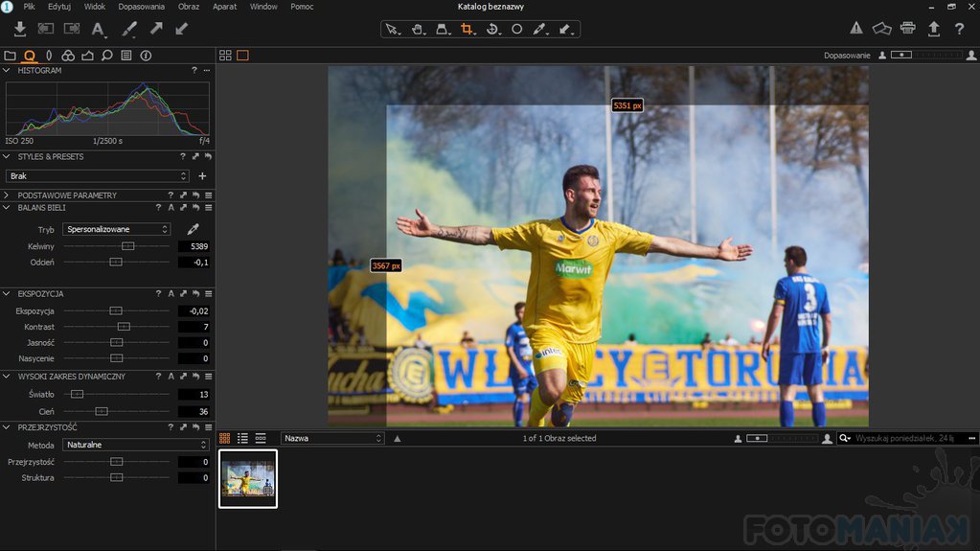Click Dopasowanie zoom fit label
Viewport: 980px width, 551px height.
click(x=846, y=56)
